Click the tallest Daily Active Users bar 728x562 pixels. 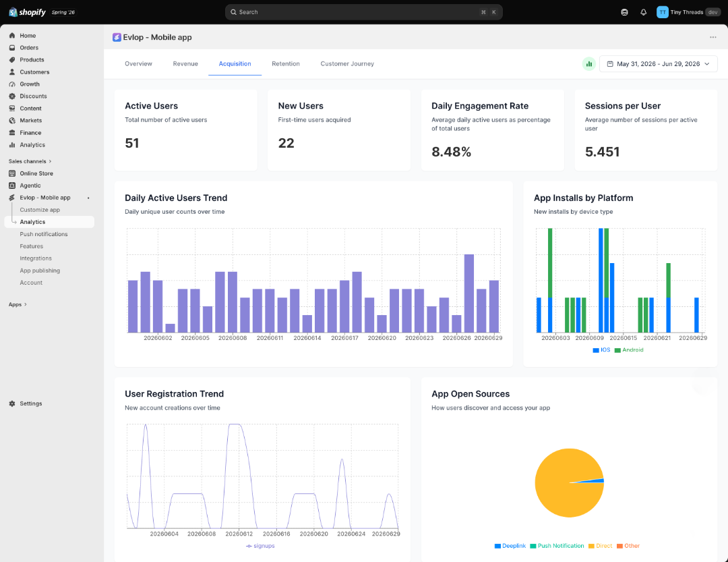469,293
